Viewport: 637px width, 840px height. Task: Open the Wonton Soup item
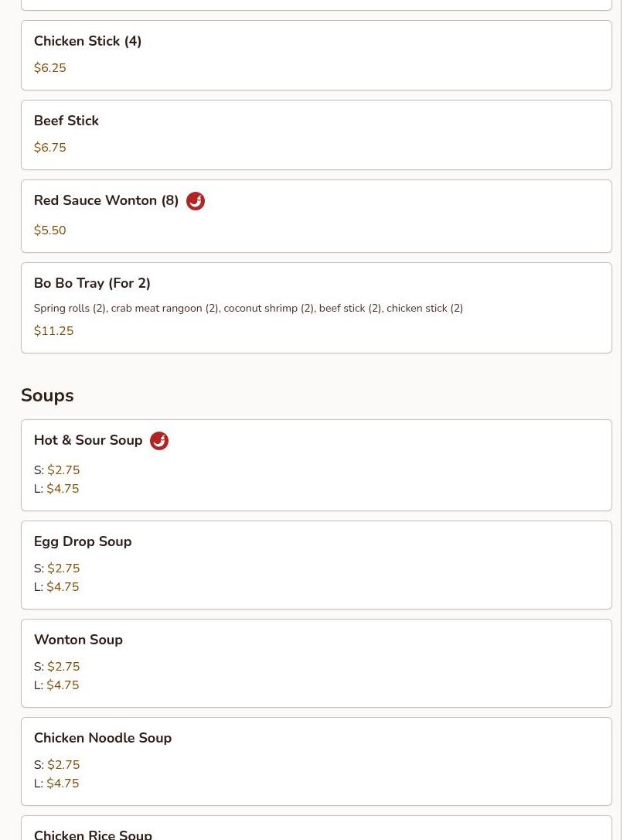click(x=78, y=640)
